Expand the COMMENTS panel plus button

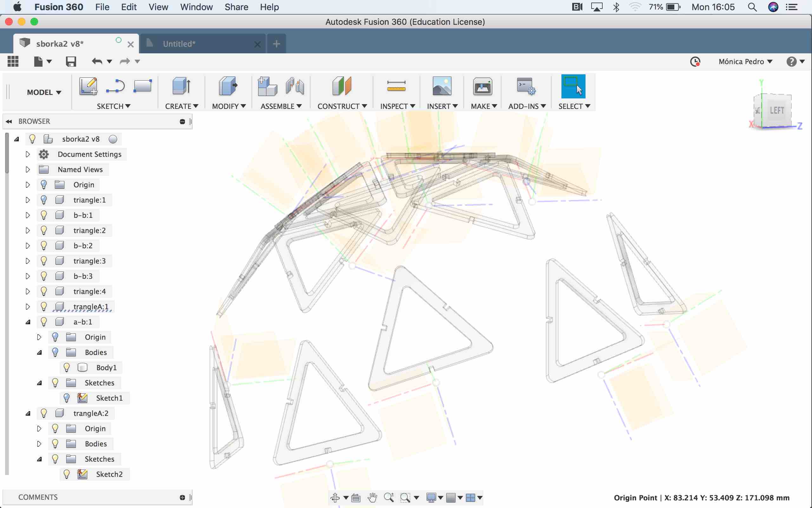pos(182,497)
